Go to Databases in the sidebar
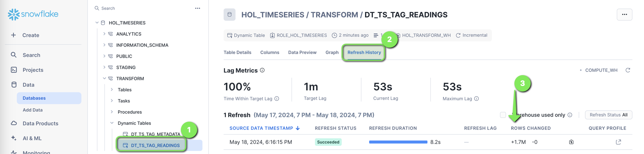644x154 pixels. (34, 98)
